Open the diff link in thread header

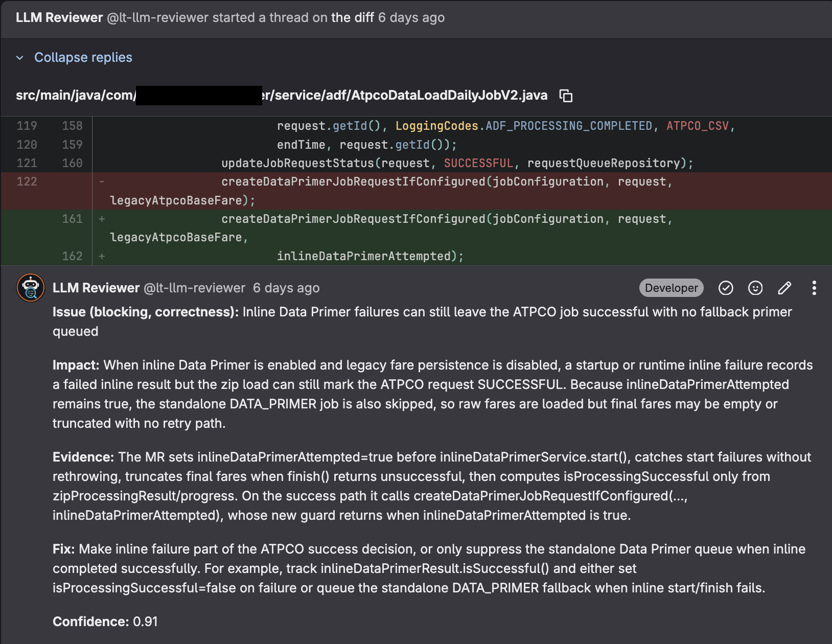tap(353, 17)
